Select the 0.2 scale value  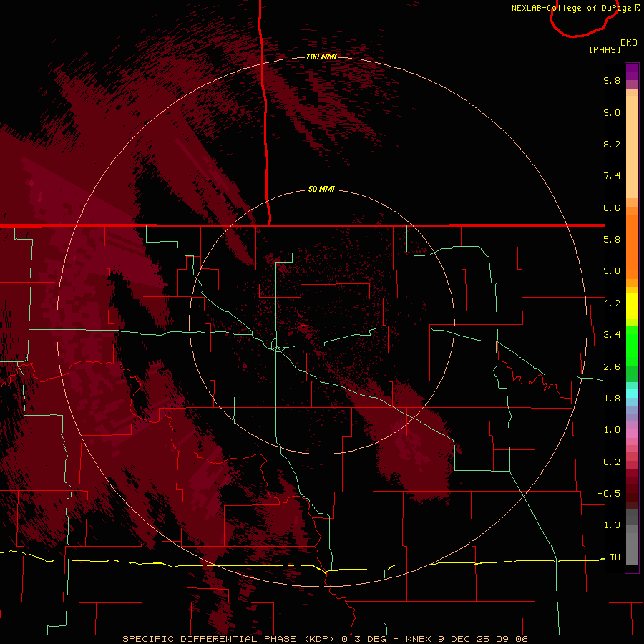612,462
